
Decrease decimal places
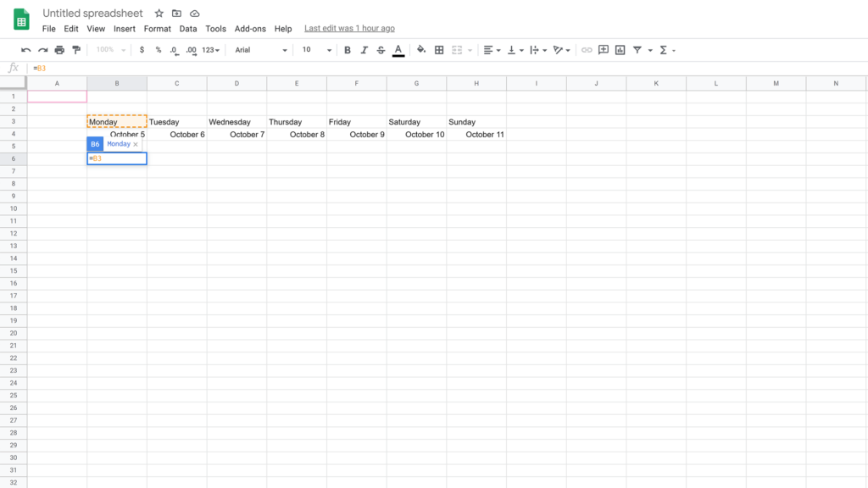point(172,50)
